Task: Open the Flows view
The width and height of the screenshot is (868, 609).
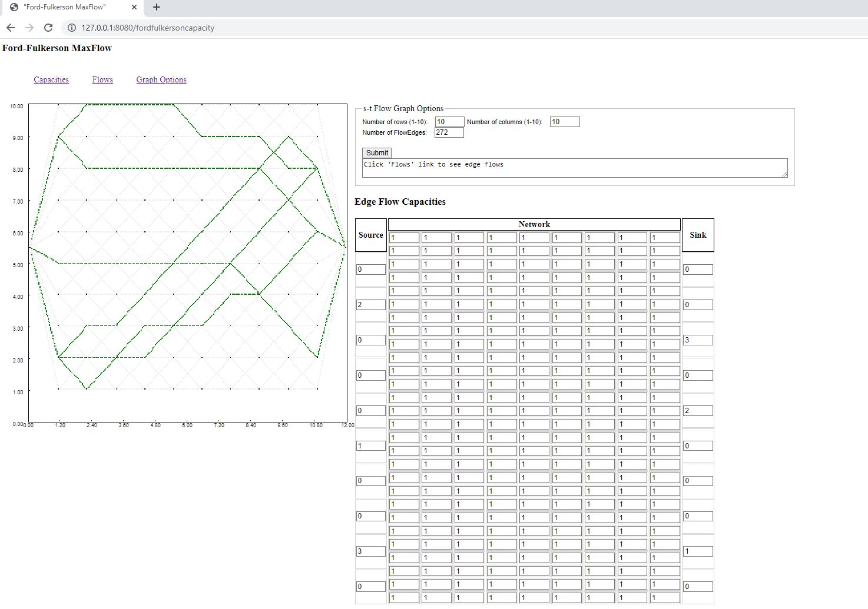Action: click(x=102, y=79)
